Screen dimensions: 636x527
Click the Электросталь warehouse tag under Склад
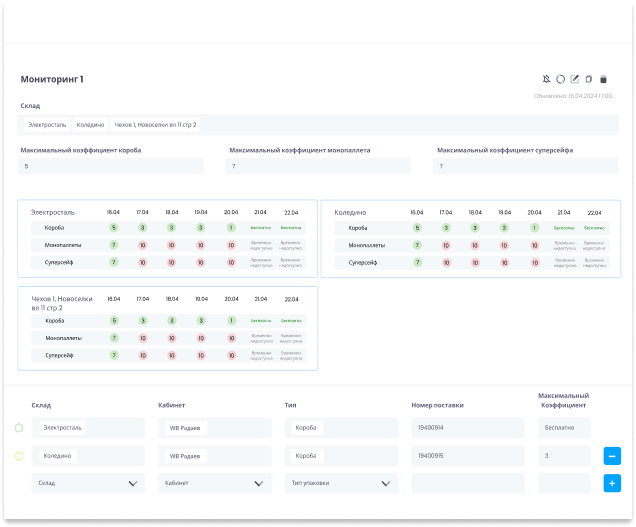pos(47,125)
